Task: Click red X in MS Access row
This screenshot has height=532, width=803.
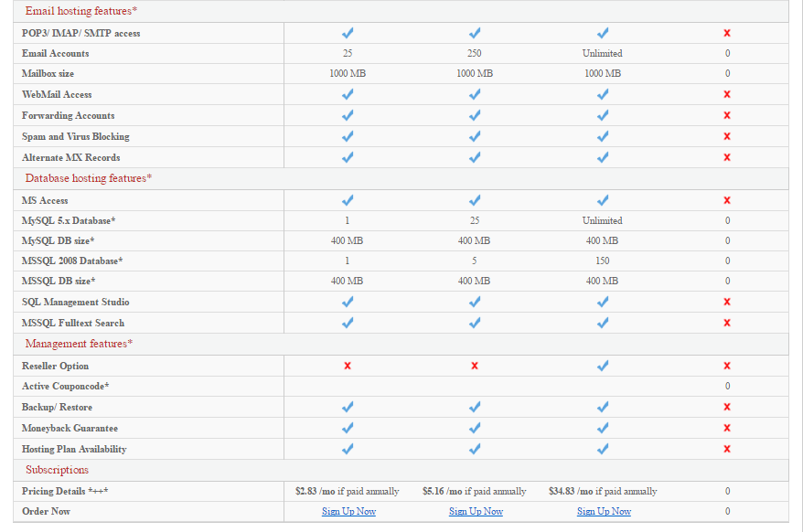Action: click(x=727, y=200)
